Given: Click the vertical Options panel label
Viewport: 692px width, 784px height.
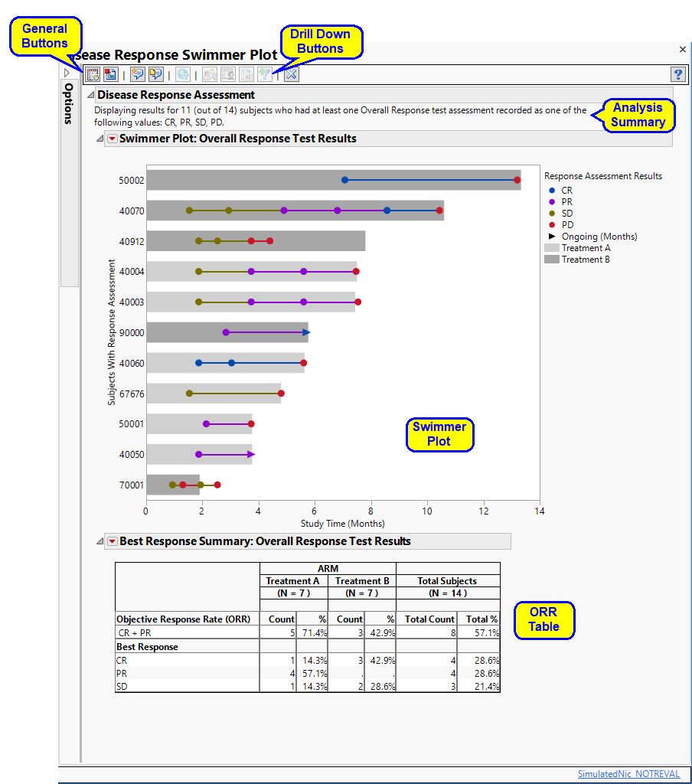Looking at the screenshot, I should click(x=69, y=104).
